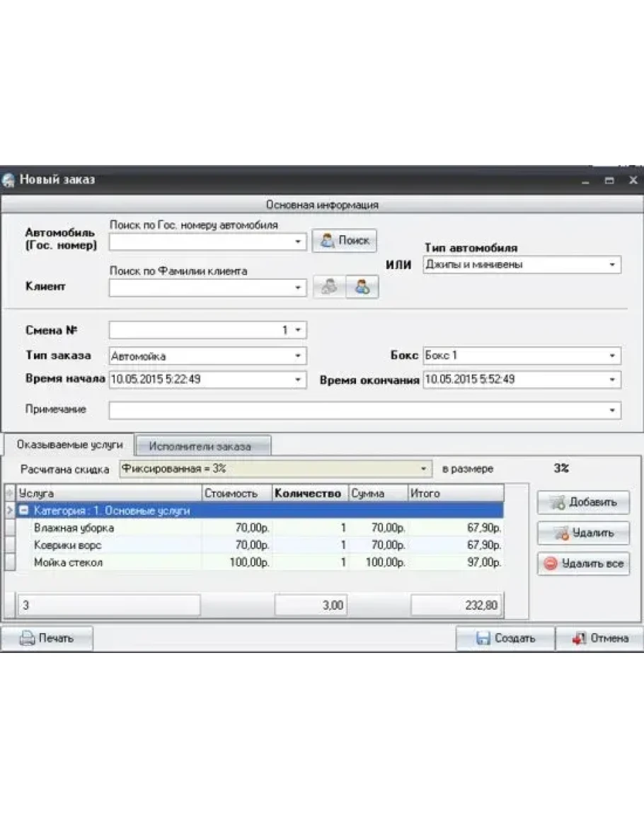644x818 pixels.
Task: Click the Поиск search button
Action: [x=345, y=241]
